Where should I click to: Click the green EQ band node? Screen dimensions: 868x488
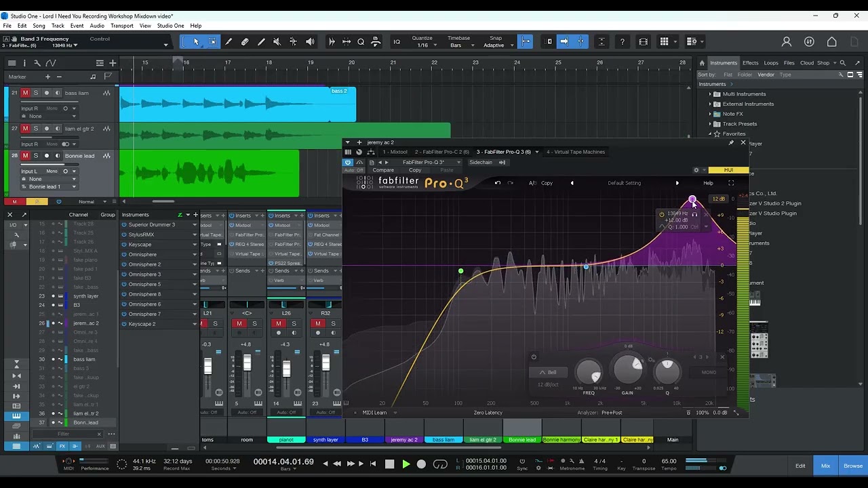click(x=461, y=272)
